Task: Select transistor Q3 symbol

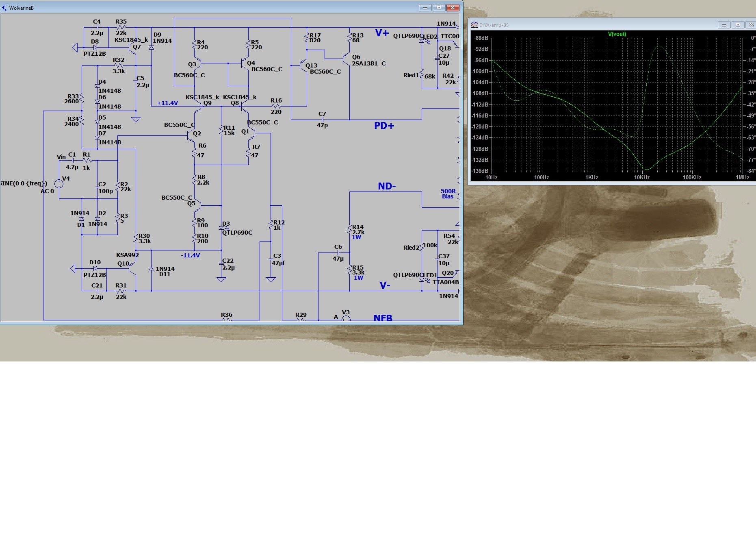Action: point(198,63)
